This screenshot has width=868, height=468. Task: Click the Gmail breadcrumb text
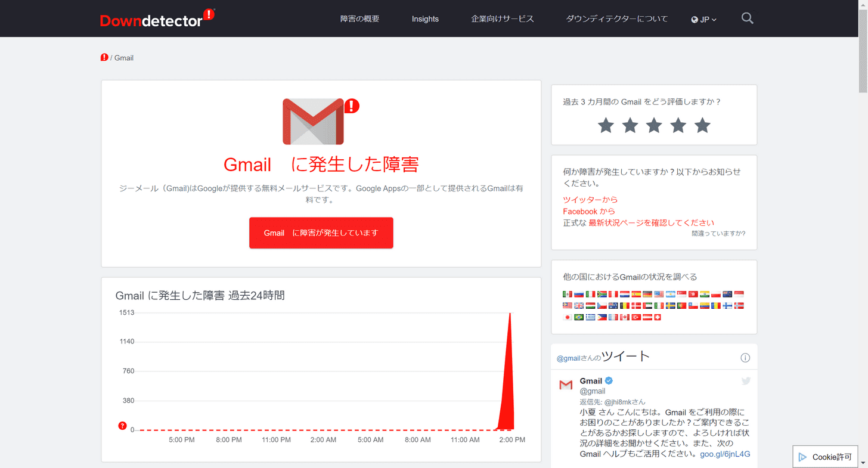point(124,58)
